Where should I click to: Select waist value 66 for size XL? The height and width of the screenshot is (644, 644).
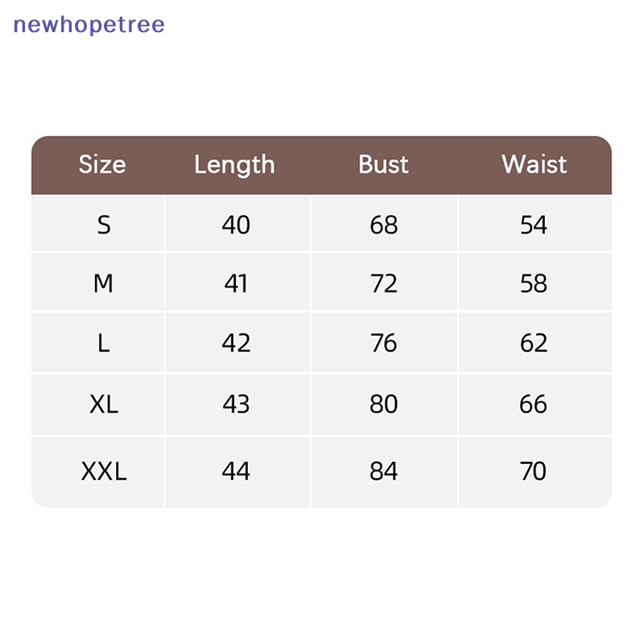tap(534, 404)
